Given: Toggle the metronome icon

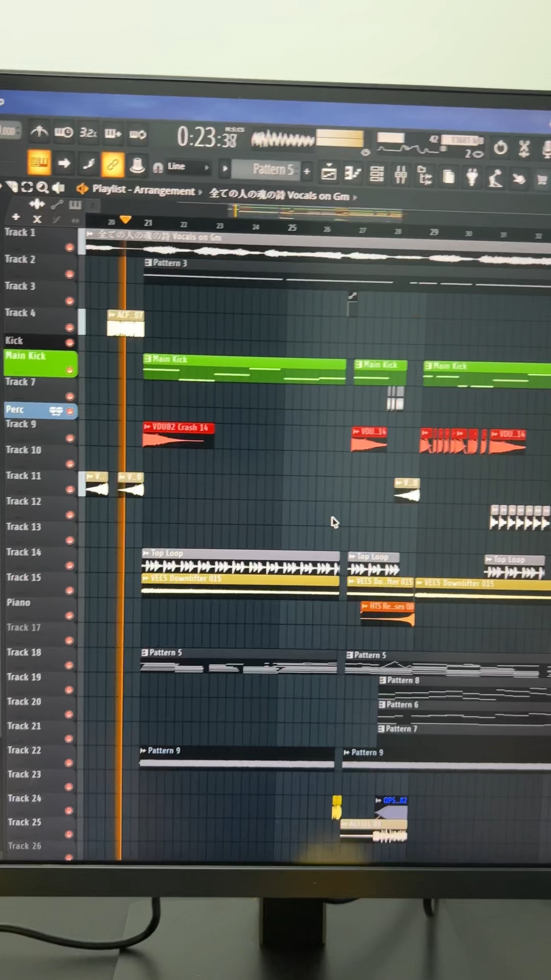Looking at the screenshot, I should pyautogui.click(x=39, y=132).
